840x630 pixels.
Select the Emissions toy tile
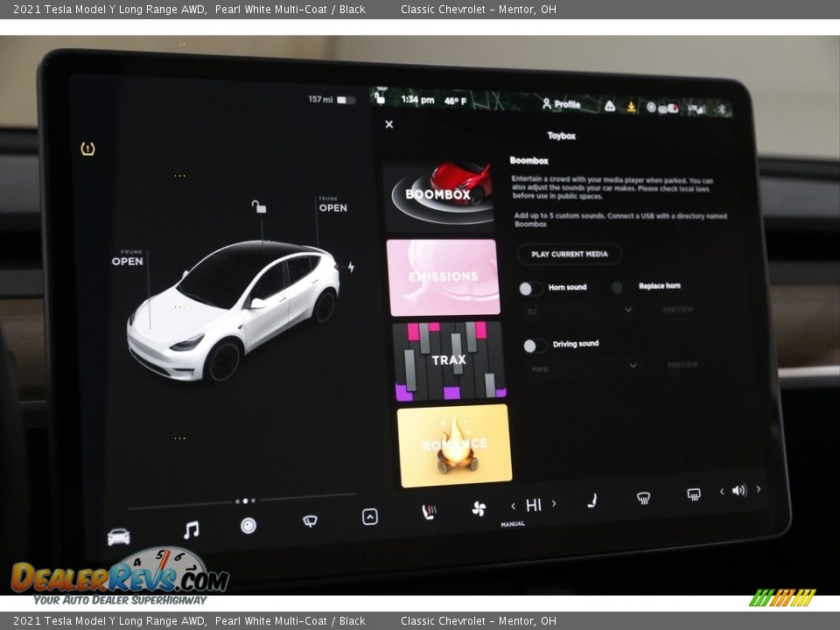[x=444, y=277]
